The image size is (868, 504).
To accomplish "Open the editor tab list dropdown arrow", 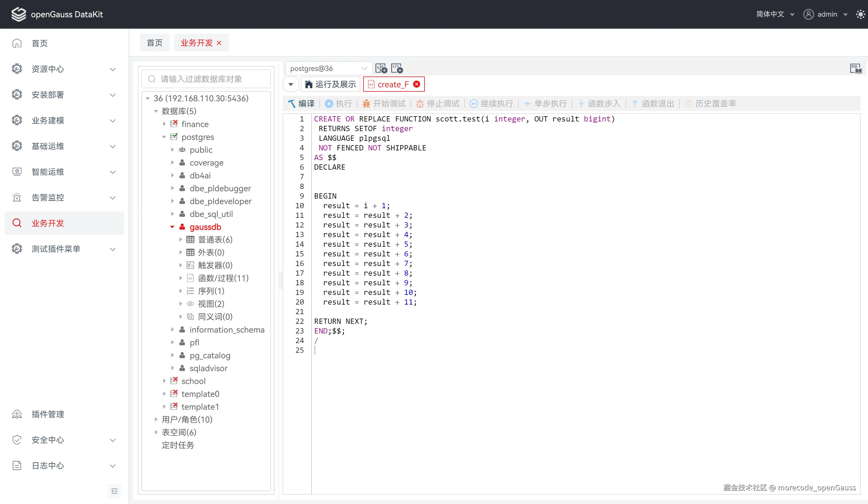I will tap(291, 84).
